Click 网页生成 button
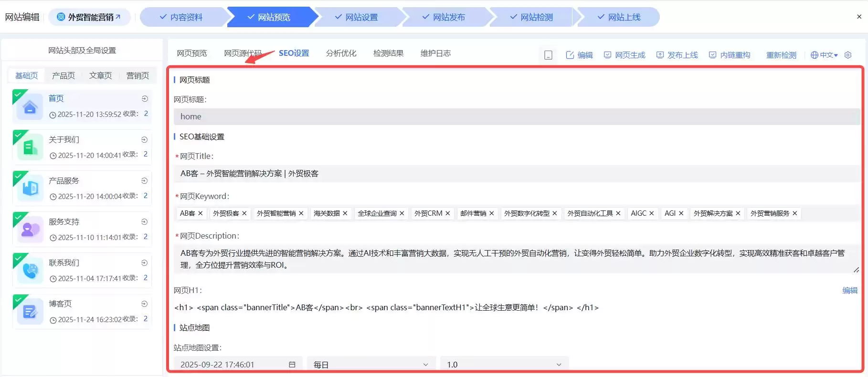 coord(625,55)
